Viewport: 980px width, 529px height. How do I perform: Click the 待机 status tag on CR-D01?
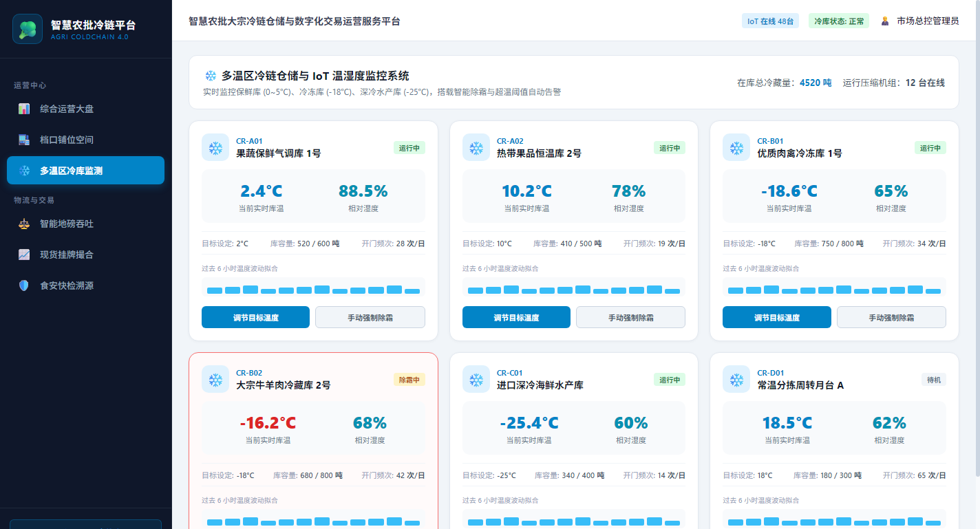coord(934,380)
